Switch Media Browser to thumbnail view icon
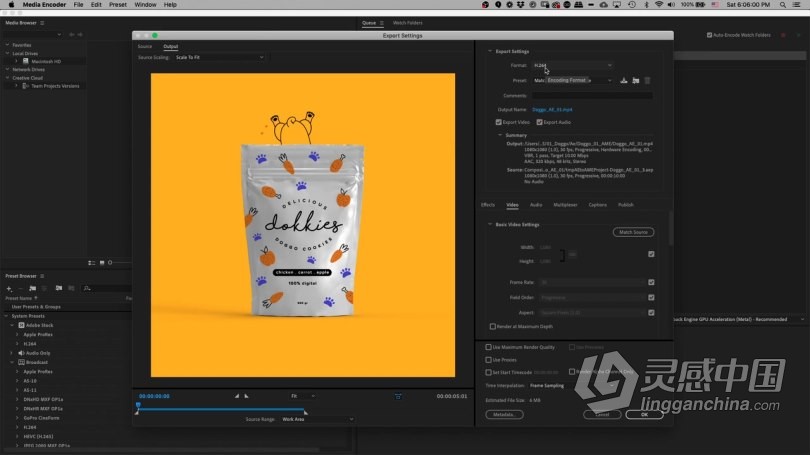 click(102, 263)
